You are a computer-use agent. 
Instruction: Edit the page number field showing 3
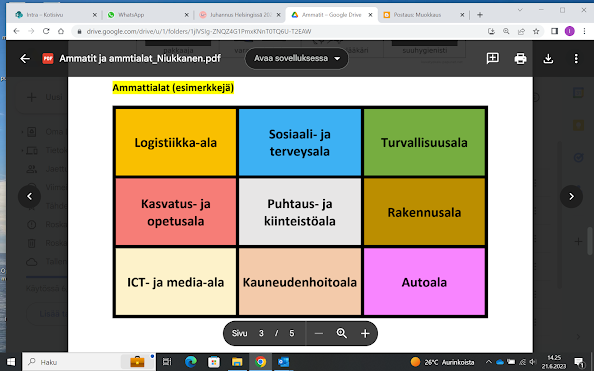pos(261,333)
